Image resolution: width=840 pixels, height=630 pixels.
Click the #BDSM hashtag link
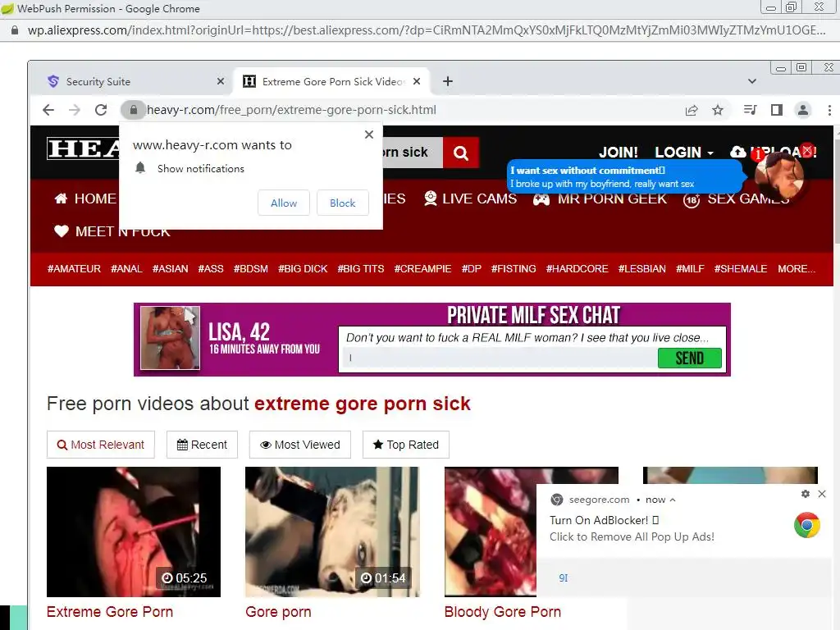251,269
